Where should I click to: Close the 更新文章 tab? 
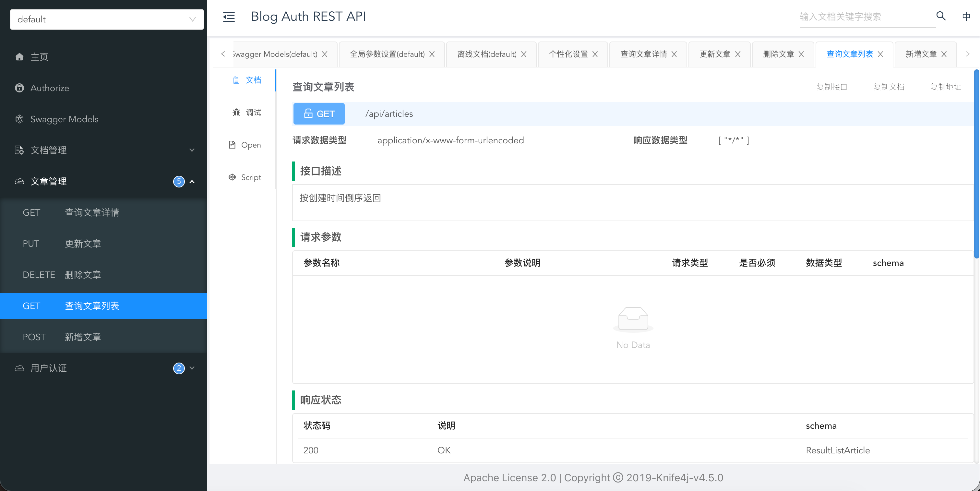738,54
